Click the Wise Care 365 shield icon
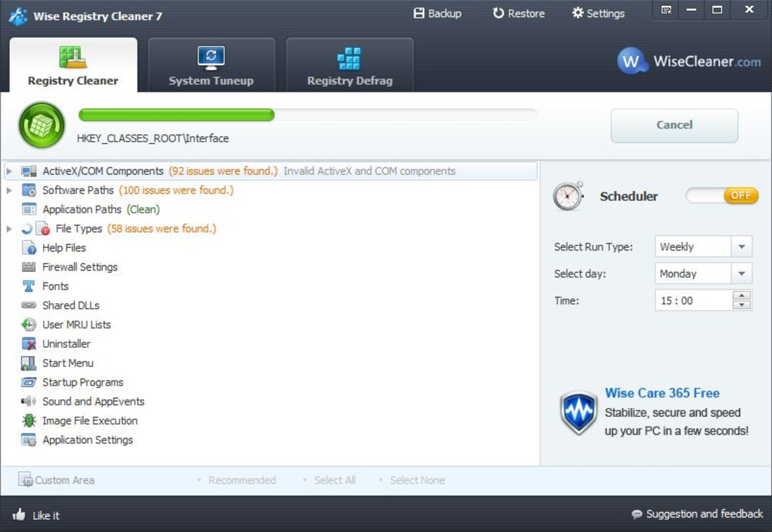772x532 pixels. pyautogui.click(x=579, y=412)
